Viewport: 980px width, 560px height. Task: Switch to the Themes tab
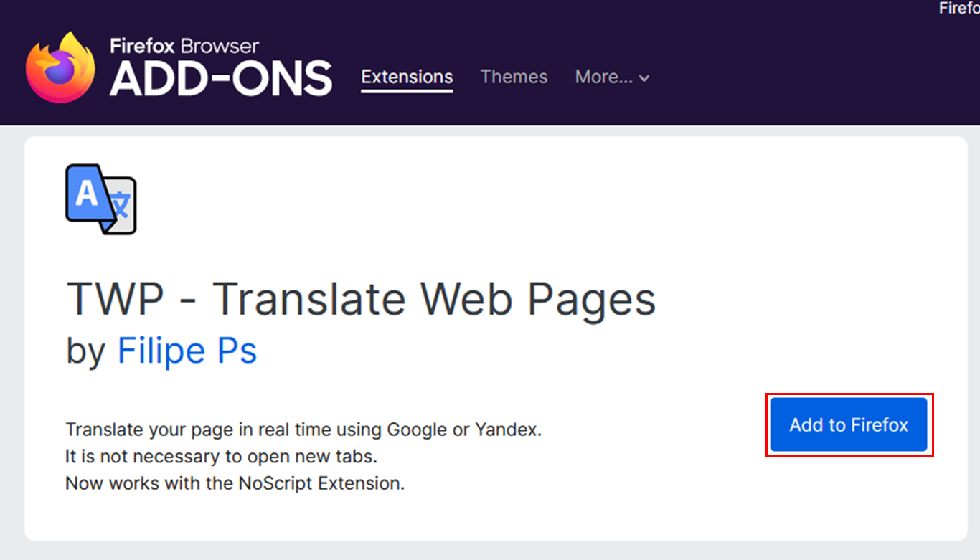pyautogui.click(x=514, y=77)
